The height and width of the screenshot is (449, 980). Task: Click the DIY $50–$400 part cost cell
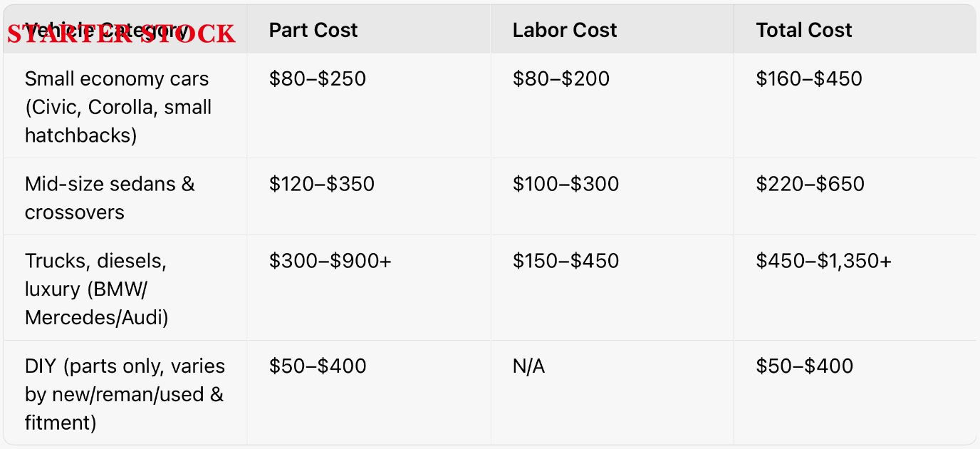[x=318, y=366]
